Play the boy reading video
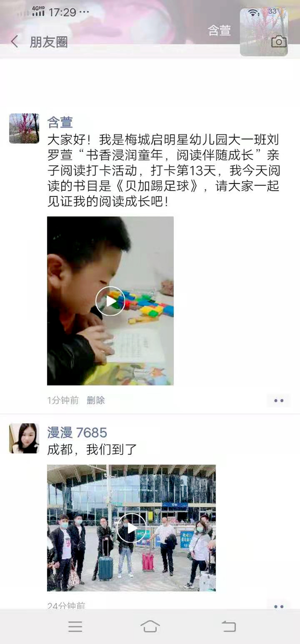This screenshot has height=644, width=300. (x=110, y=301)
